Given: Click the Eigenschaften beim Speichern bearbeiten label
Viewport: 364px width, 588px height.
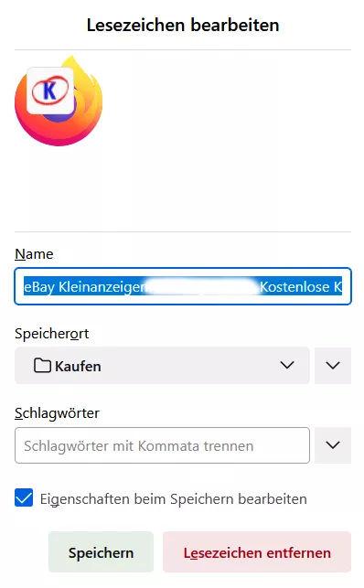Looking at the screenshot, I should click(173, 499).
